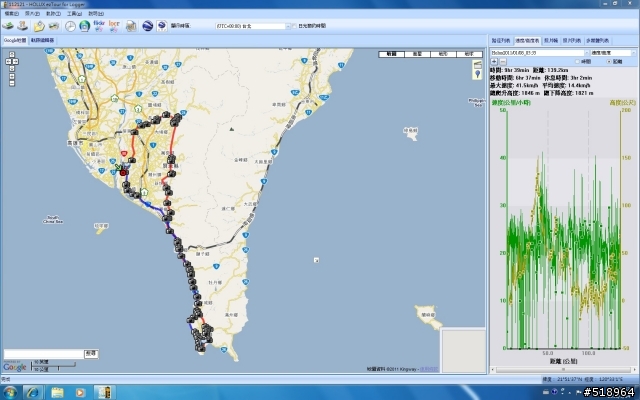Select the time axis radio button
This screenshot has height=400, width=640.
[x=577, y=62]
